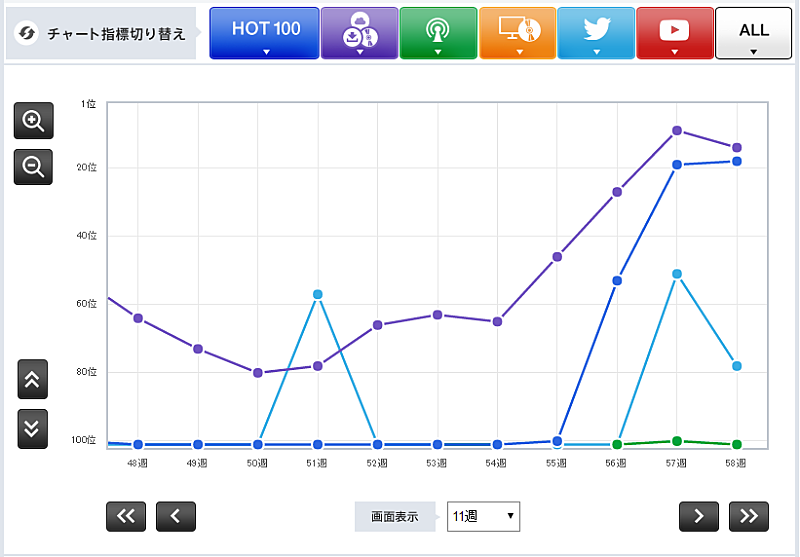Click the purple data point at week 57

click(x=677, y=130)
